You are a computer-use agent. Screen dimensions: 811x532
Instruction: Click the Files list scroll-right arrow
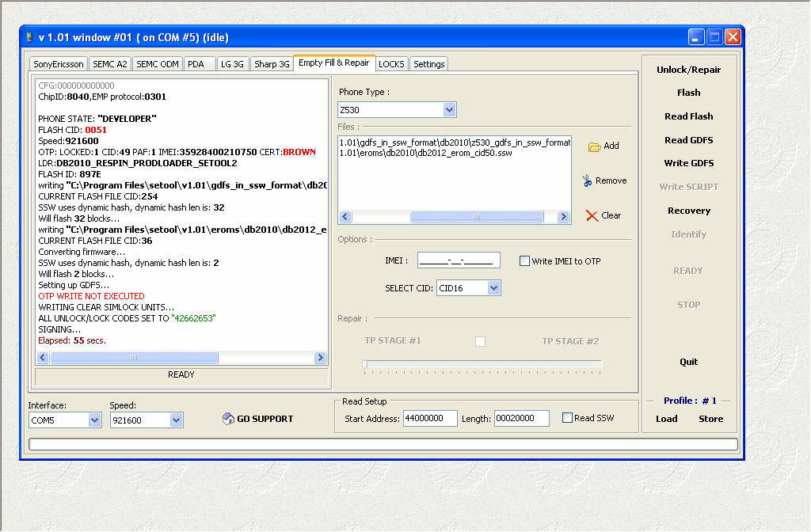pos(564,217)
